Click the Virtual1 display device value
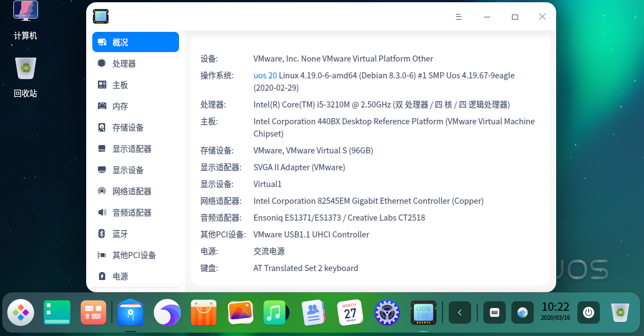 [267, 184]
